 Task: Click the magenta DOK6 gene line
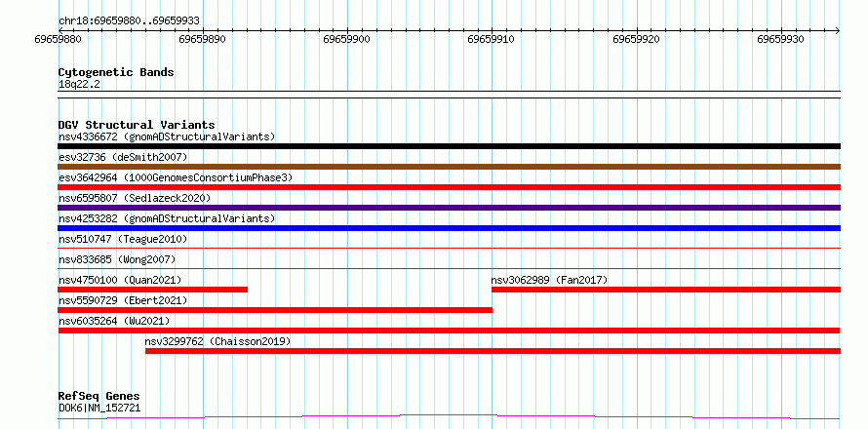tap(449, 417)
